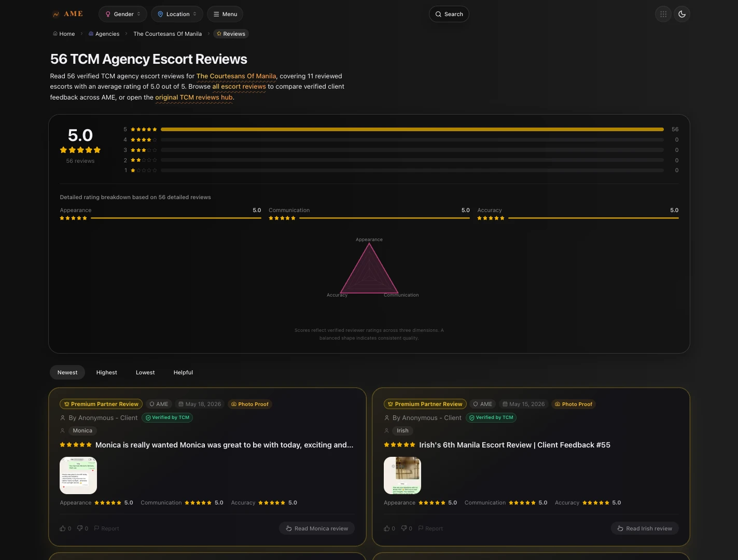Screen dimensions: 738x560
Task: Select the Highest sort tab
Action: (107, 372)
